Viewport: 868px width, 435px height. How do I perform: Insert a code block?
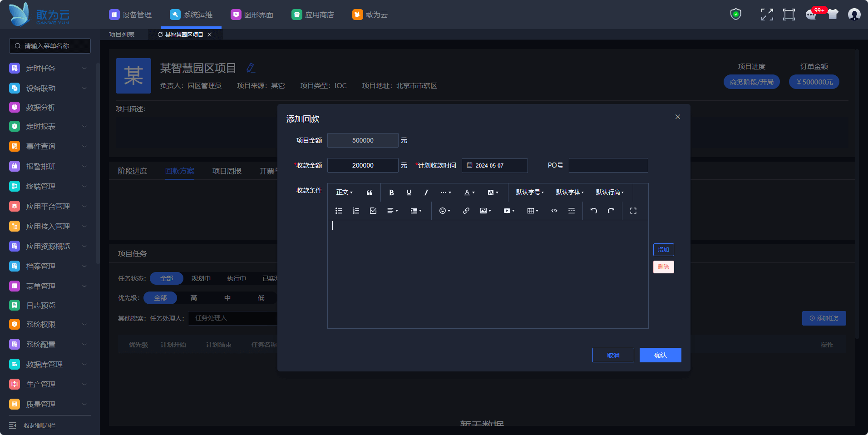pos(554,211)
